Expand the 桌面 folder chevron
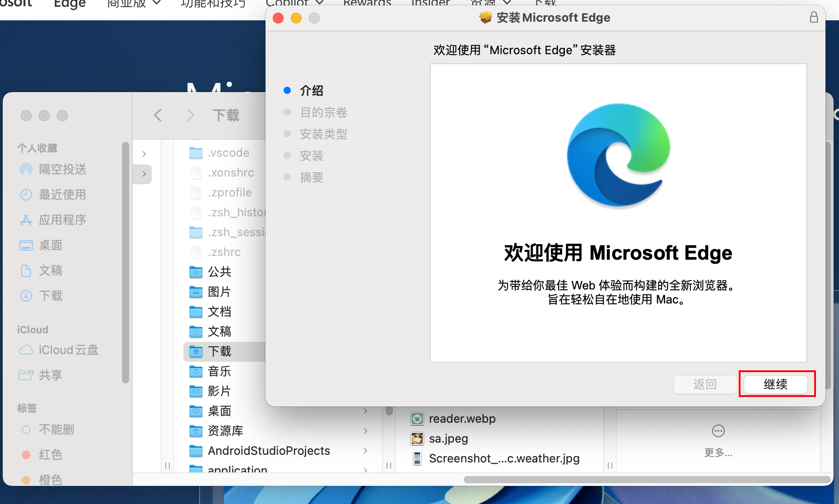 click(365, 411)
